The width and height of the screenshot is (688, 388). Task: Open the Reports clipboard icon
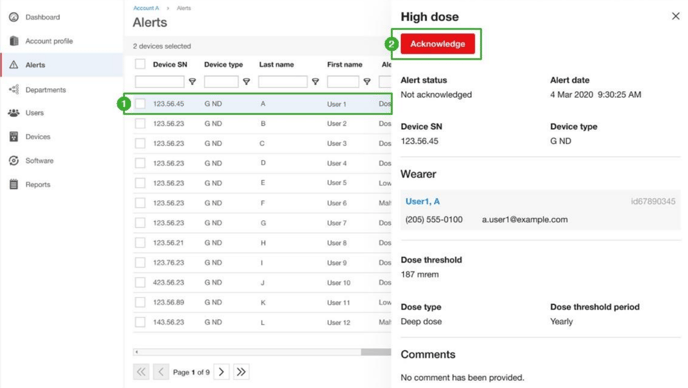[14, 184]
